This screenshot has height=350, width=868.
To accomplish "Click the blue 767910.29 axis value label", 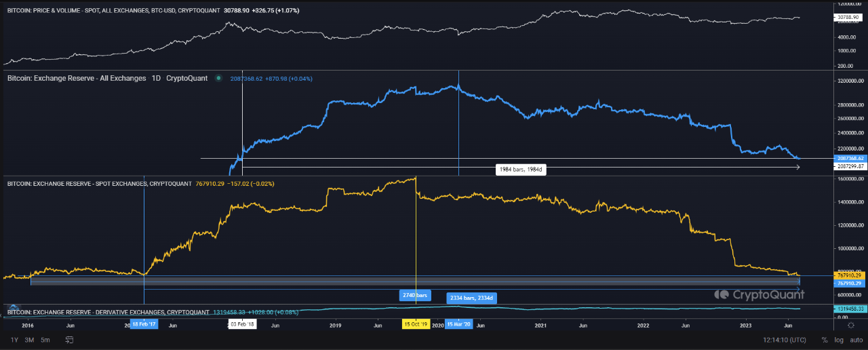I will pyautogui.click(x=850, y=283).
